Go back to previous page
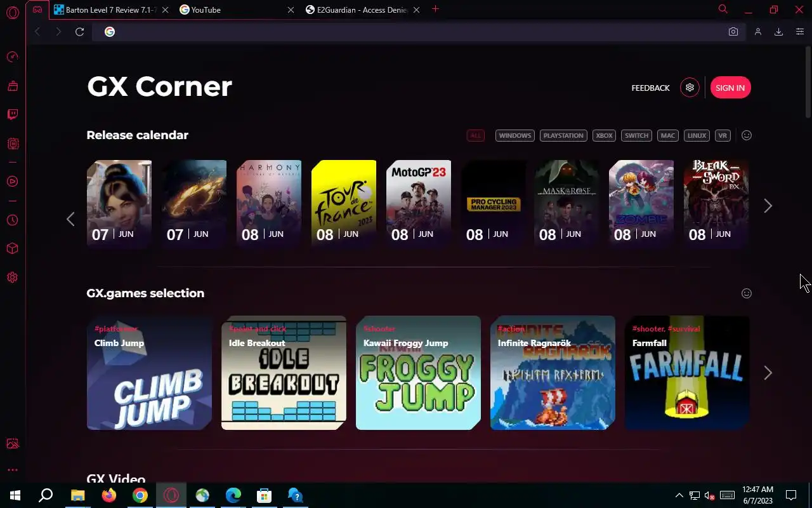The height and width of the screenshot is (508, 812). 37,32
